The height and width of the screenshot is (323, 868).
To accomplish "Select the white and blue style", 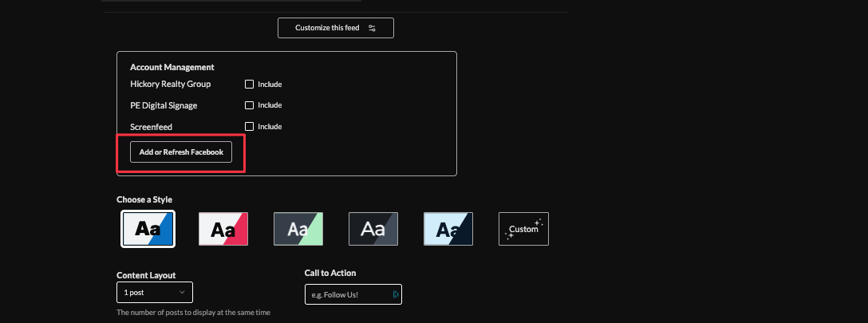I will coord(148,229).
